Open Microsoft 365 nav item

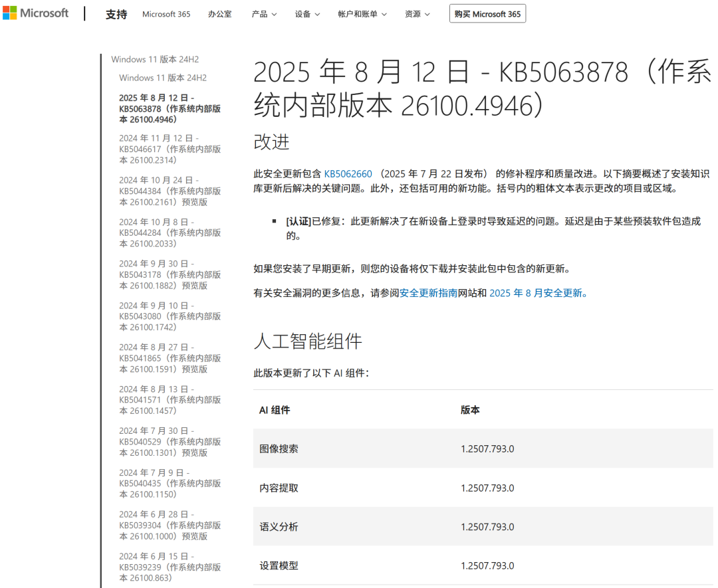point(166,14)
